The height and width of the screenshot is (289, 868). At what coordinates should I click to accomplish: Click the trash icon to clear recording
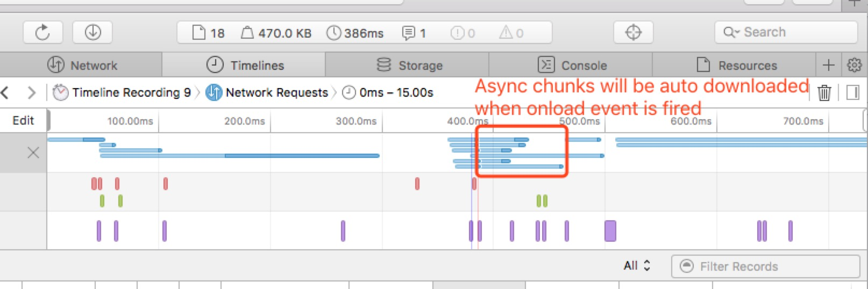824,93
